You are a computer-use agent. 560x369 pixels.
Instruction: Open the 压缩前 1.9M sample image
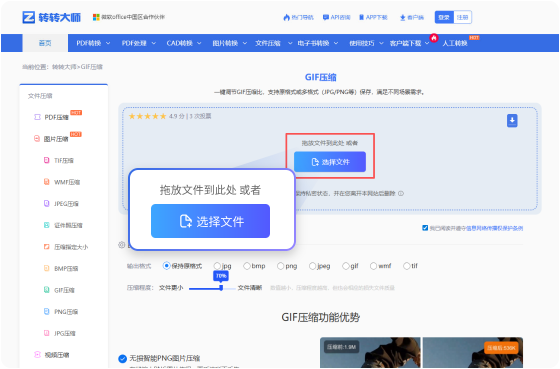[370, 352]
